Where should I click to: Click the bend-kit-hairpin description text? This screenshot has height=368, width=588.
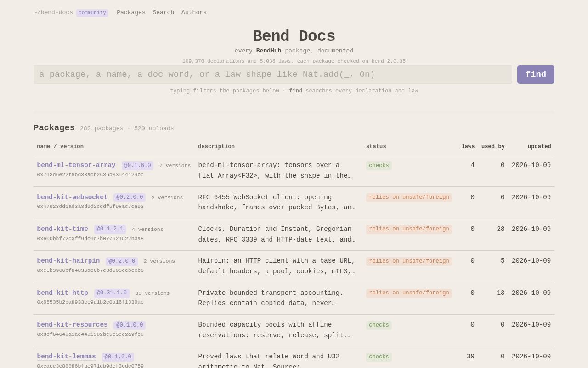(277, 266)
